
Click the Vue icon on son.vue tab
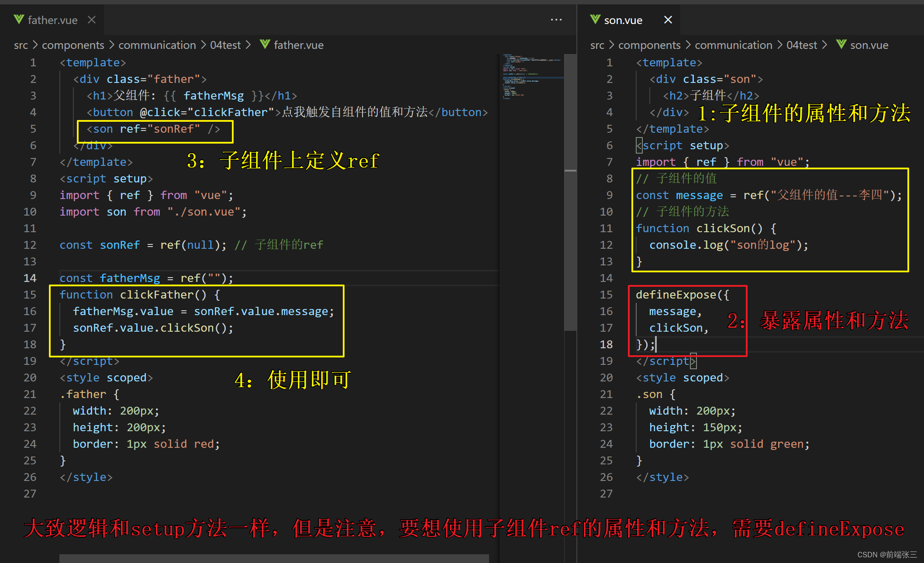[595, 20]
